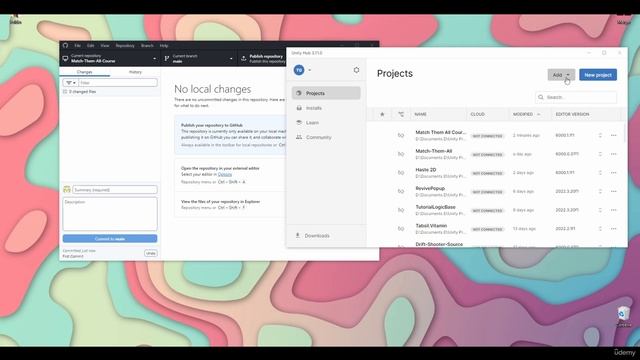Change editor version for TutorialLogicBase

pos(600,210)
